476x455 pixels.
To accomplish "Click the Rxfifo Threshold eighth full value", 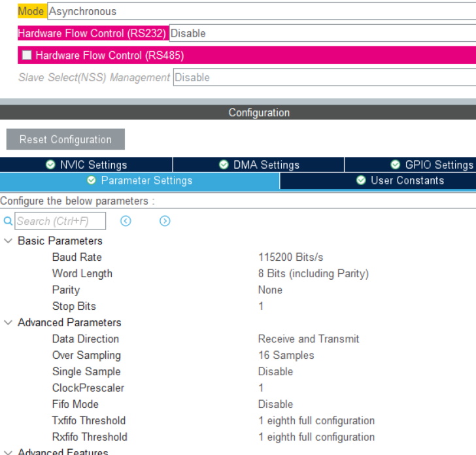I will 316,437.
